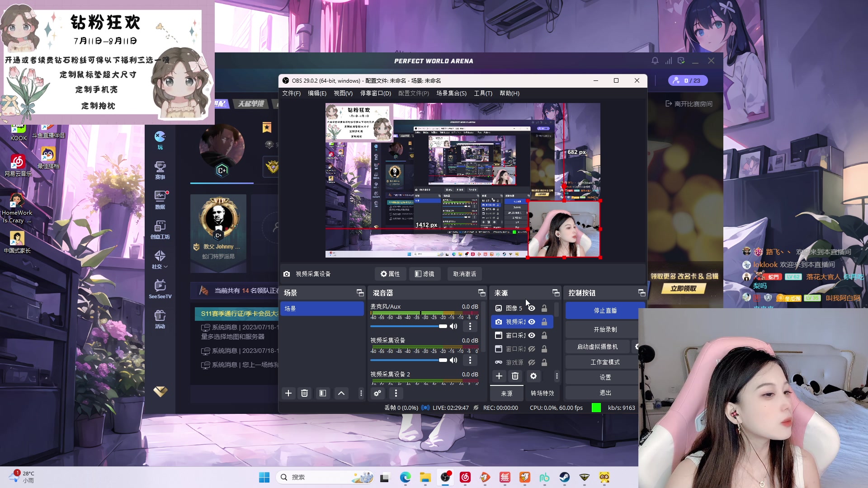Hide the selected 视频采集 source via eye icon
The height and width of the screenshot is (488, 868).
click(532, 322)
